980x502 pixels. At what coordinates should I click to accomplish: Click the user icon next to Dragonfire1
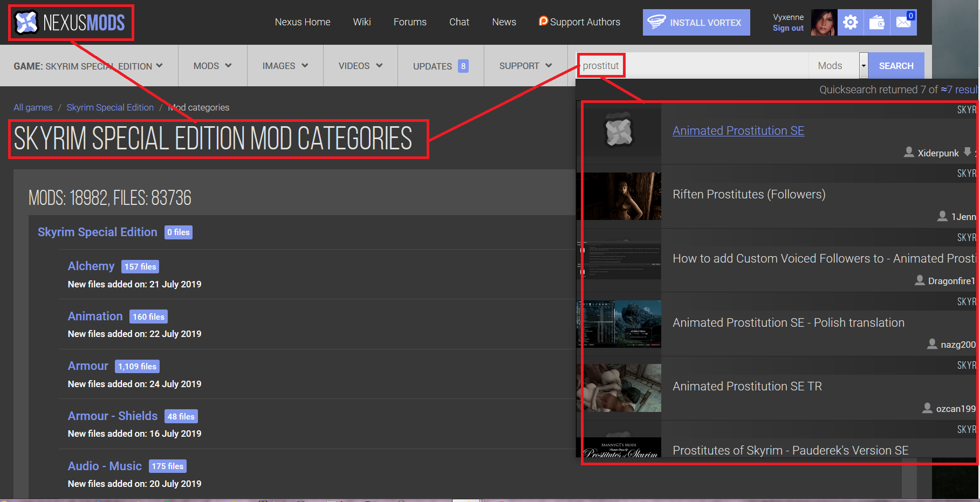pos(920,280)
